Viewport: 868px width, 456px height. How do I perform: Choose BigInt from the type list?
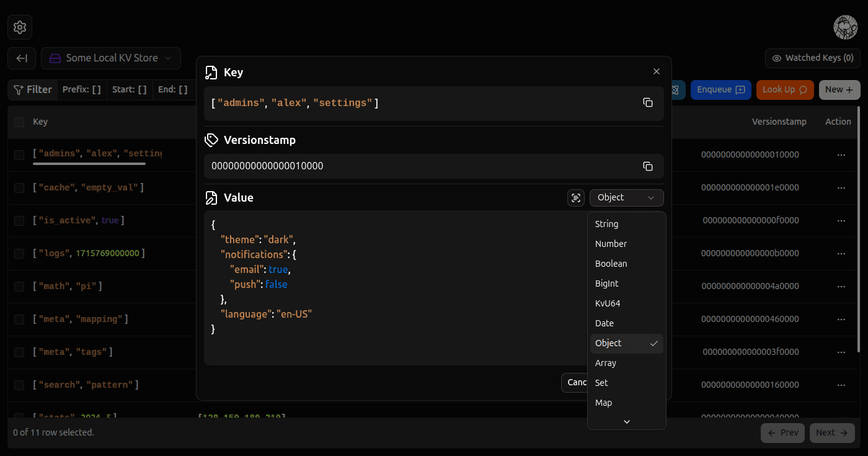pyautogui.click(x=627, y=284)
